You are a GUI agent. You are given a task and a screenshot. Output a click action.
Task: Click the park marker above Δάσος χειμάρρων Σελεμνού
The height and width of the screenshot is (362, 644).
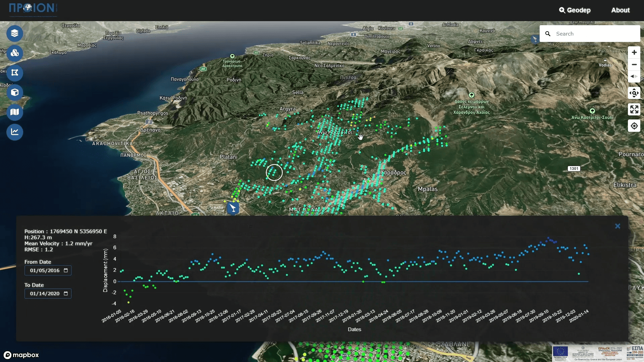point(472,95)
